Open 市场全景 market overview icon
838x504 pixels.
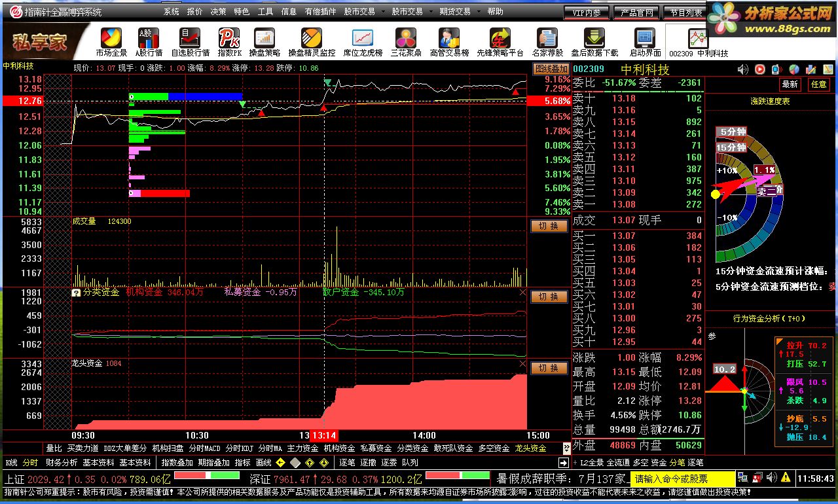[111, 42]
